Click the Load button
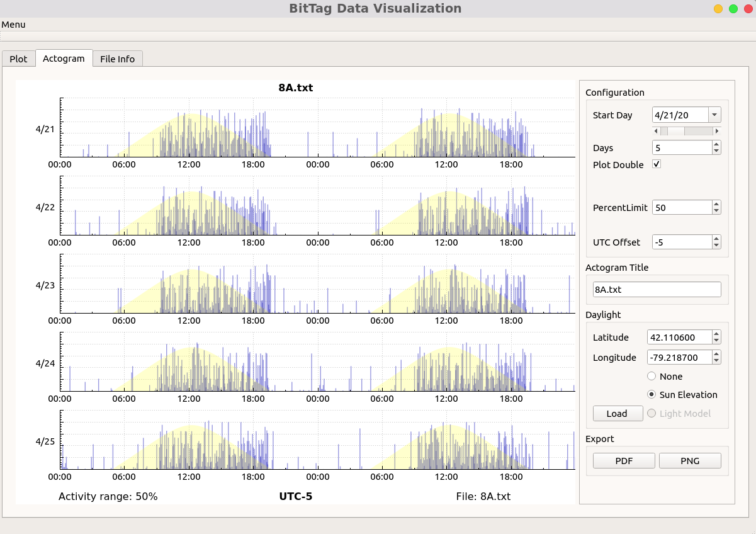The height and width of the screenshot is (534, 756). tap(618, 413)
